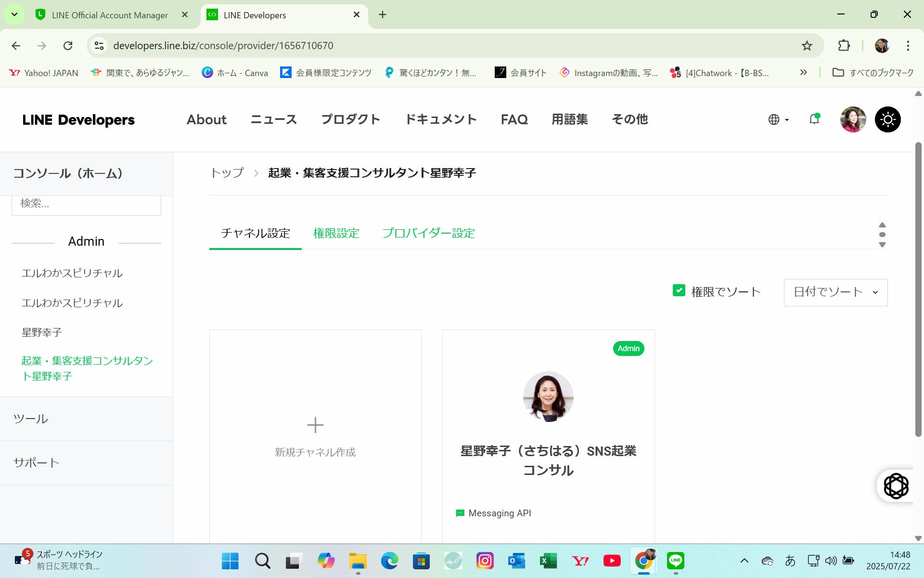924x578 pixels.
Task: Open the ニュース menu item
Action: (x=274, y=119)
